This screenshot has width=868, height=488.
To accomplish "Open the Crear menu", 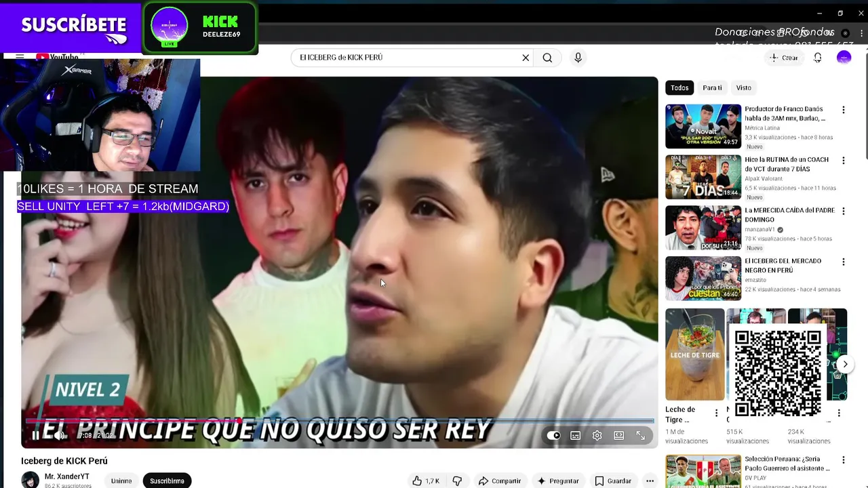I will click(x=784, y=58).
